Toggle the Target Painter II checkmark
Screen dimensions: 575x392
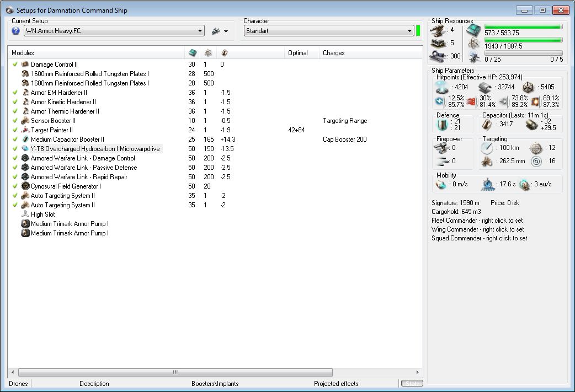15,130
